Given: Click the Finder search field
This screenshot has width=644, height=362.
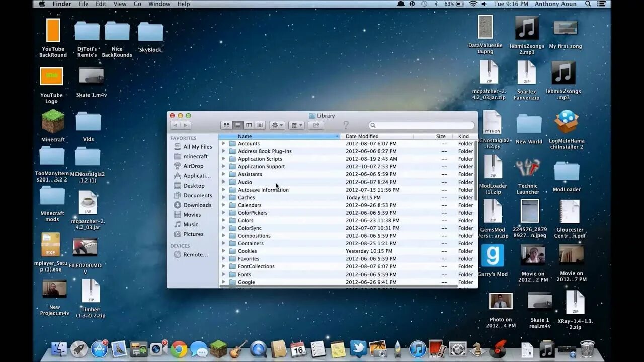Looking at the screenshot, I should tap(422, 125).
